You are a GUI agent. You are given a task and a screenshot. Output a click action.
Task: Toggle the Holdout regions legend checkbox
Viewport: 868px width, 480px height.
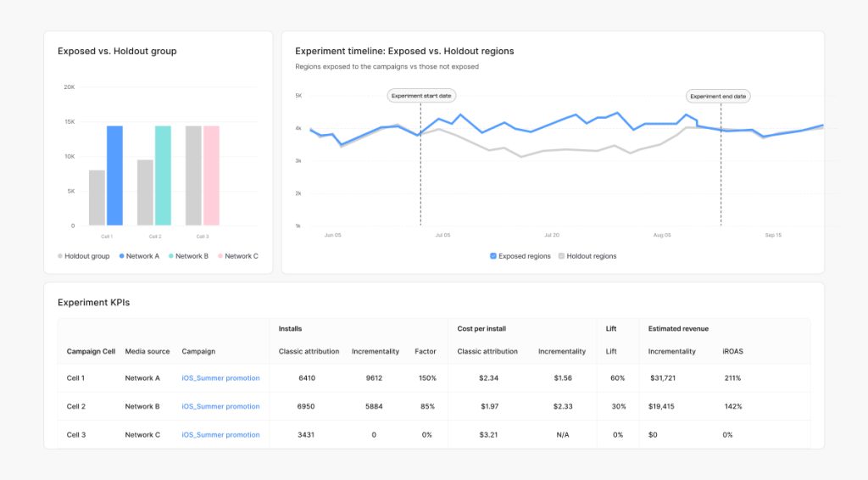click(x=561, y=256)
